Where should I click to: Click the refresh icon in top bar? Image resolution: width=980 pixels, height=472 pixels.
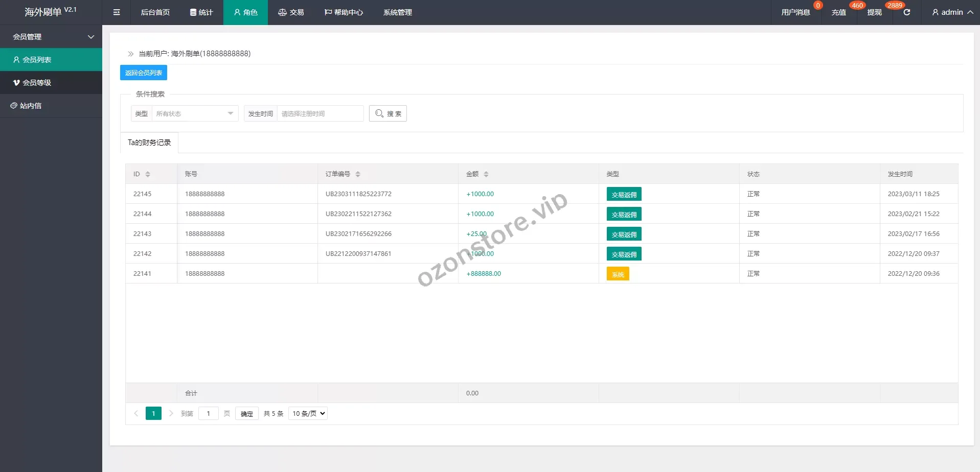[x=906, y=12]
